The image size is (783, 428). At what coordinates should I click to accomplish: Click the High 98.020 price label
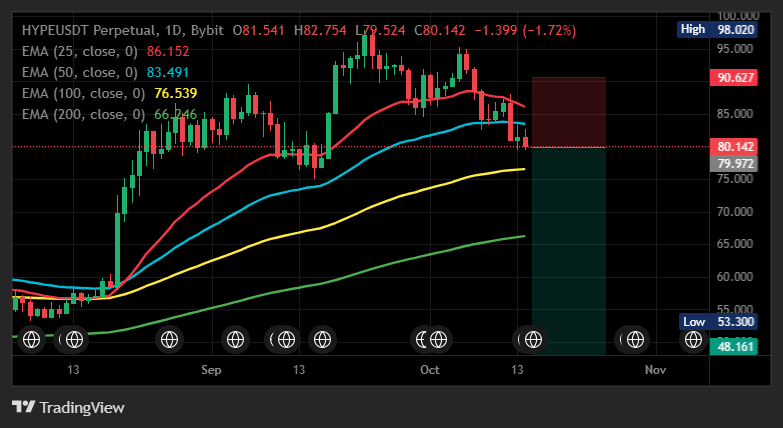pyautogui.click(x=717, y=29)
